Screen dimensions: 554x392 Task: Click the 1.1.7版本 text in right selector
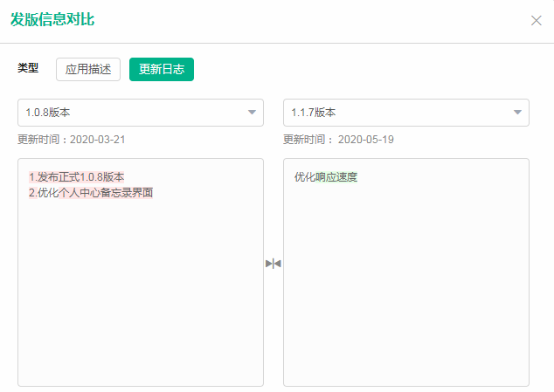314,113
